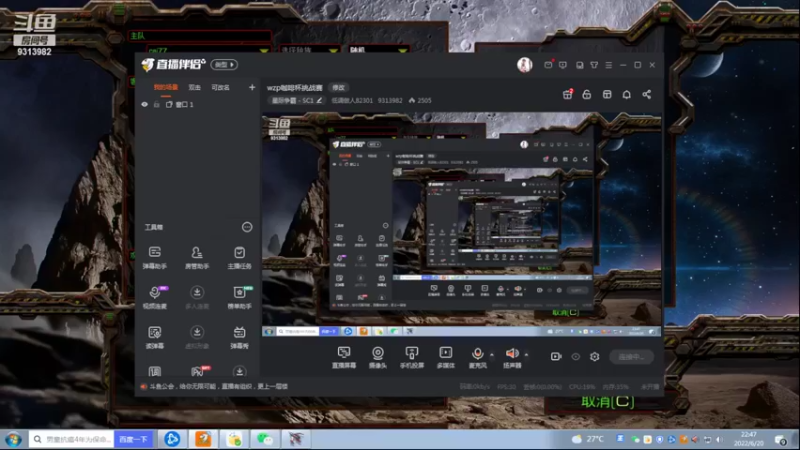
Task: Open the 弹幕秀 danmaku show tool
Action: coord(239,337)
